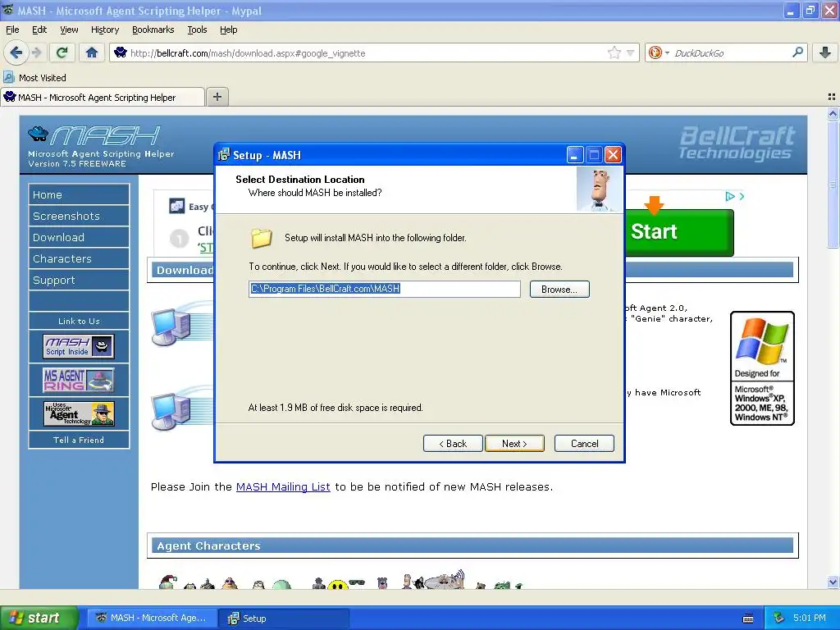This screenshot has width=840, height=630.
Task: Open the Most Visited bookmarks folder
Action: 35,78
